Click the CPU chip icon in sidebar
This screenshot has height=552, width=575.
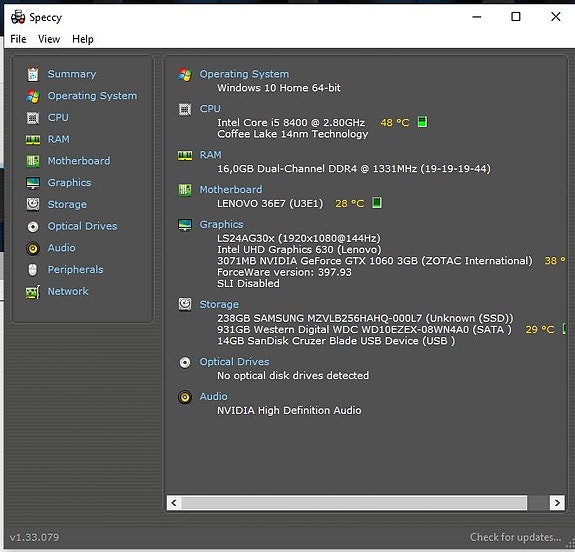click(33, 118)
